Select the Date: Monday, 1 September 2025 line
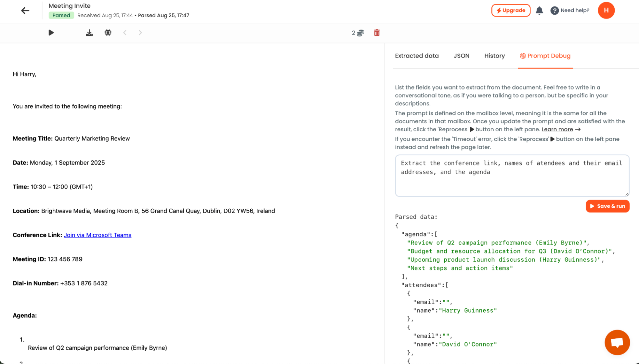Image resolution: width=639 pixels, height=364 pixels. click(x=59, y=163)
